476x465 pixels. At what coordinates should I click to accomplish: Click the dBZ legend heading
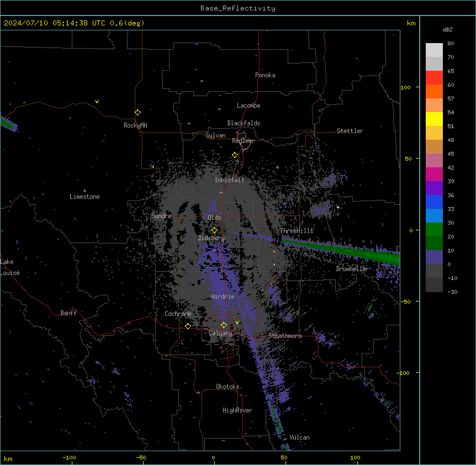[x=447, y=30]
